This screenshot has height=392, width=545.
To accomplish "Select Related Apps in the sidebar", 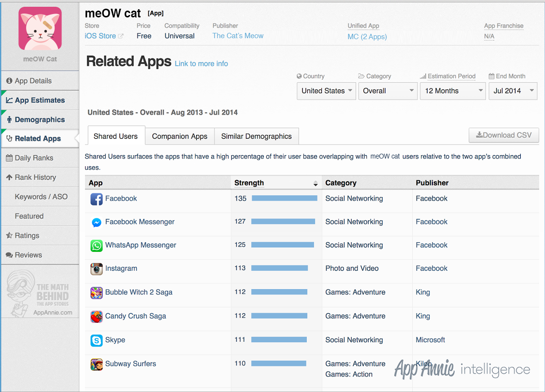I will pos(40,138).
